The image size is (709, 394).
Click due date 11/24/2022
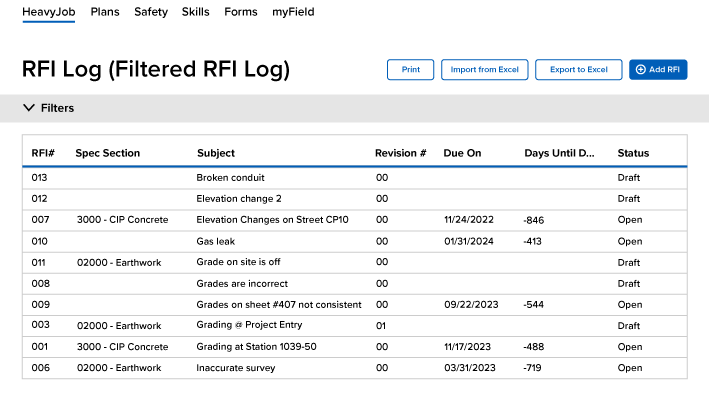pyautogui.click(x=469, y=220)
